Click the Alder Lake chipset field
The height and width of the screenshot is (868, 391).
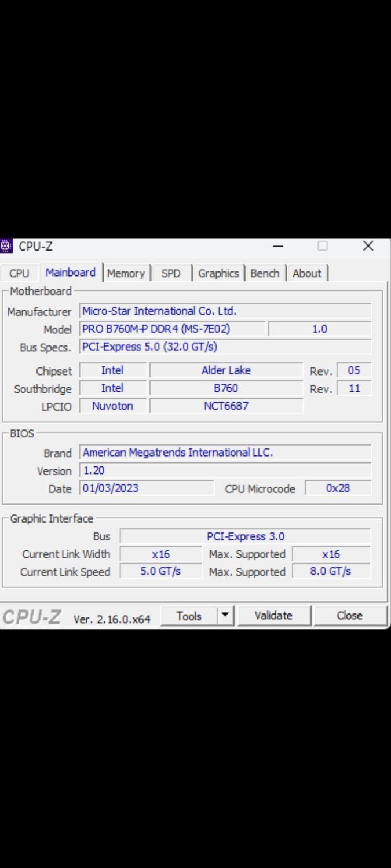tap(226, 370)
